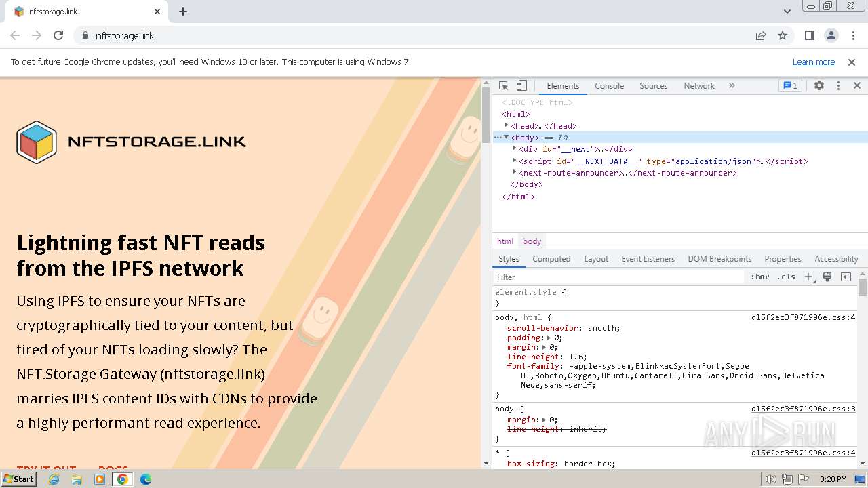Toggle the browser side panel
Screen dimensions: 868x488
tap(809, 35)
